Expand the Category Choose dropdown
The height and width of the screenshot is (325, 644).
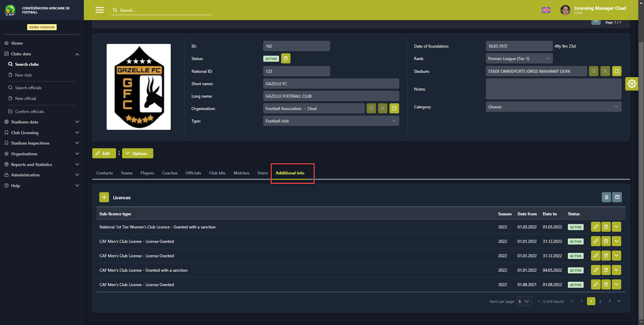[553, 107]
